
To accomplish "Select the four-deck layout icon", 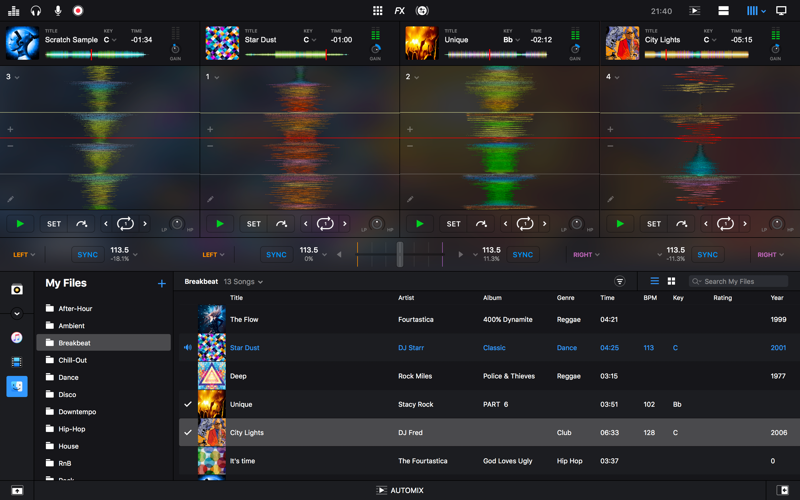I will click(x=752, y=11).
